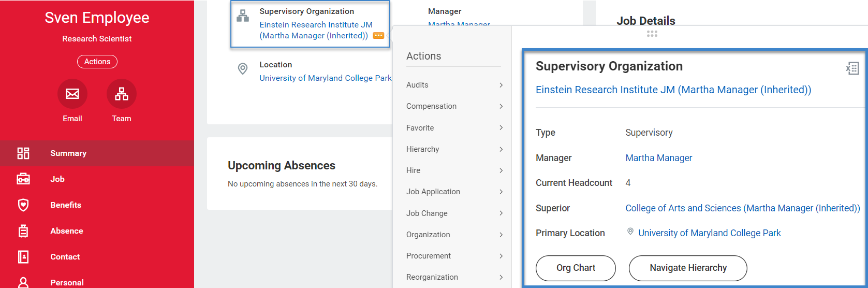Expand the Procurement submenu arrow

pyautogui.click(x=501, y=256)
